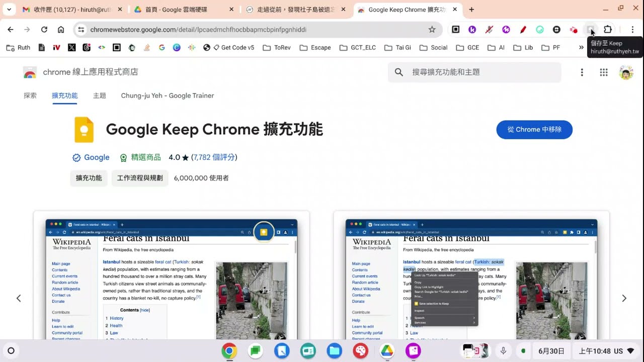Open Google Drive from the shelf
This screenshot has height=362, width=644.
387,351
